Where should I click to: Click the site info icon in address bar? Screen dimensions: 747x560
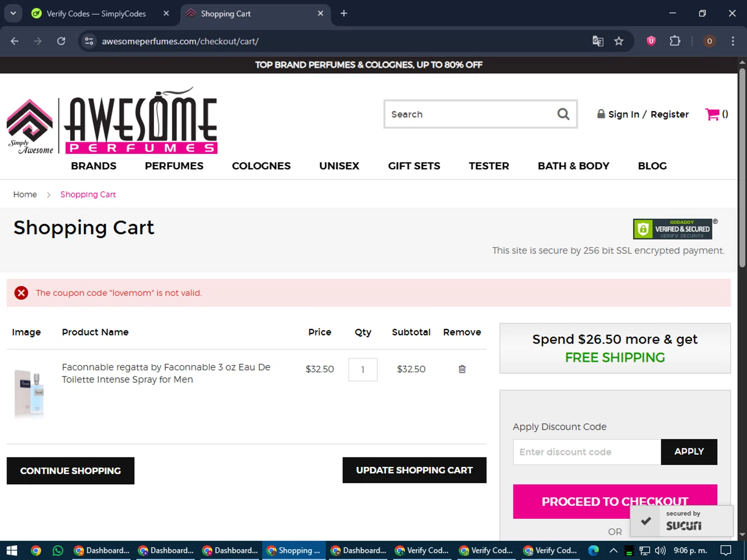tap(89, 41)
